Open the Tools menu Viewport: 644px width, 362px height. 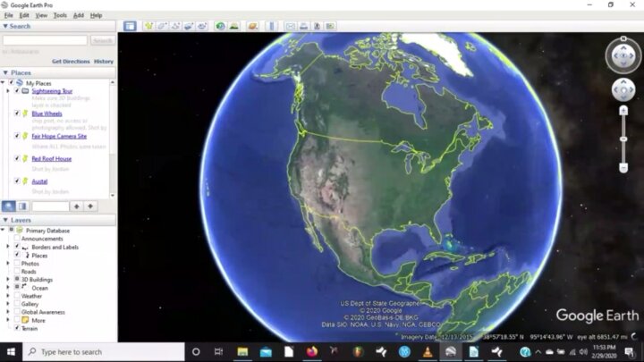60,15
